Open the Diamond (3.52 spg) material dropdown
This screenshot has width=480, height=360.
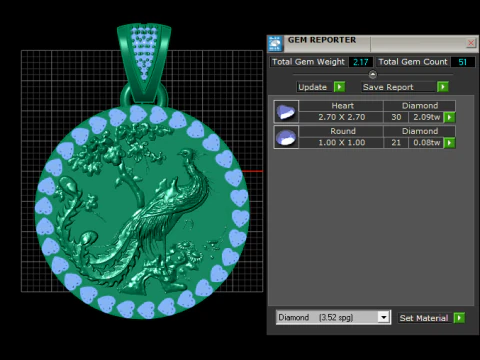384,317
